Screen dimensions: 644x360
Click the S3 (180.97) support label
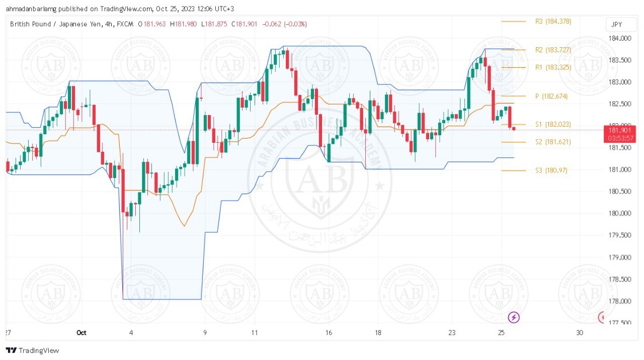551,170
